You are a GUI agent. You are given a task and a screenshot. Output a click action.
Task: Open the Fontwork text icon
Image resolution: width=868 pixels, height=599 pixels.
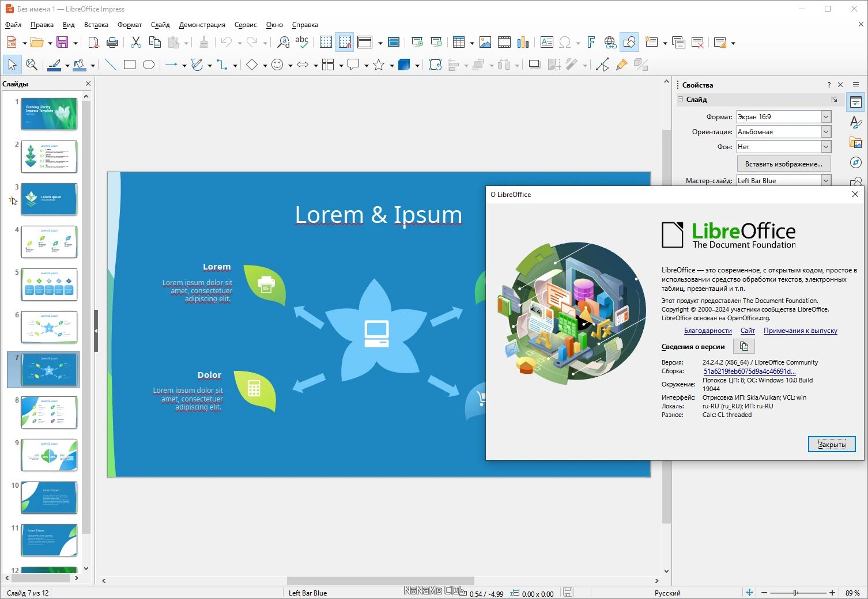point(591,42)
